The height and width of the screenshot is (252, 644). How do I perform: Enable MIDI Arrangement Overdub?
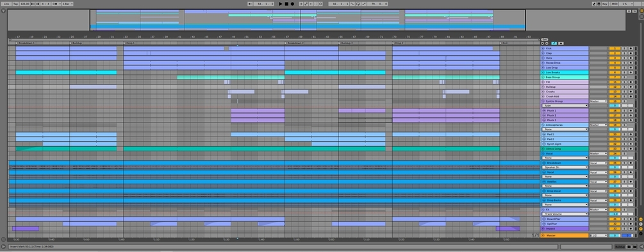coord(301,4)
